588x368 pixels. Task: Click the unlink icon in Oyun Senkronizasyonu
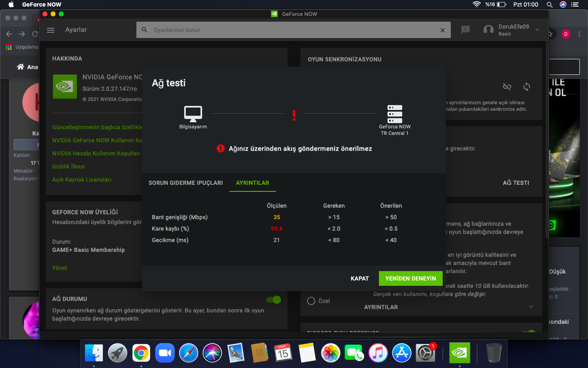click(x=507, y=87)
